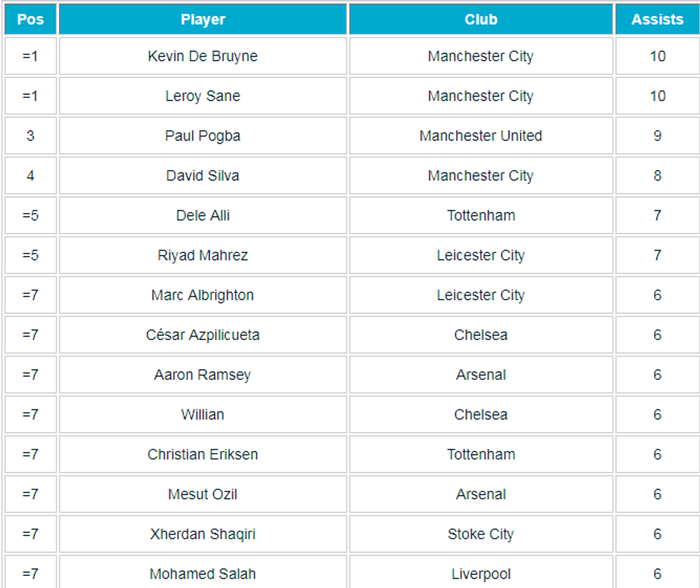This screenshot has height=588, width=700.
Task: Click the Club column header
Action: click(481, 19)
